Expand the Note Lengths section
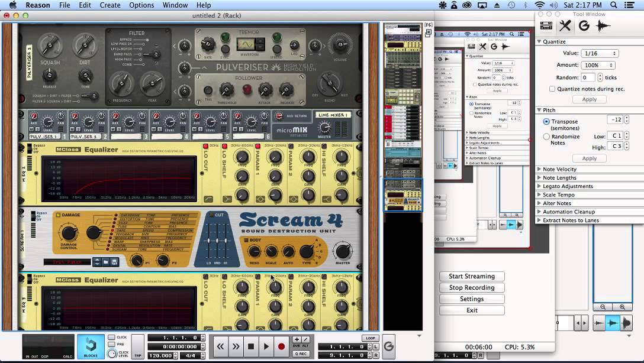Viewport: 644px width, 363px height. tap(539, 177)
